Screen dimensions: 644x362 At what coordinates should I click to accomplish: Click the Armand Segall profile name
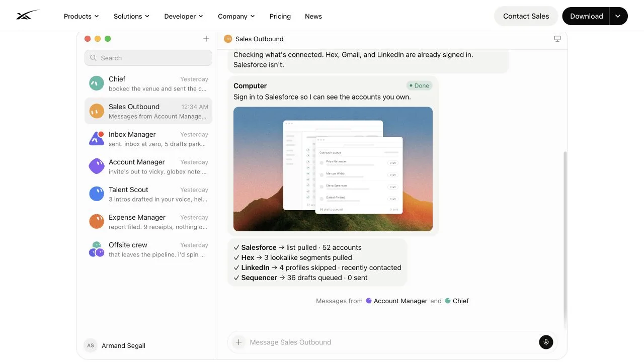123,345
